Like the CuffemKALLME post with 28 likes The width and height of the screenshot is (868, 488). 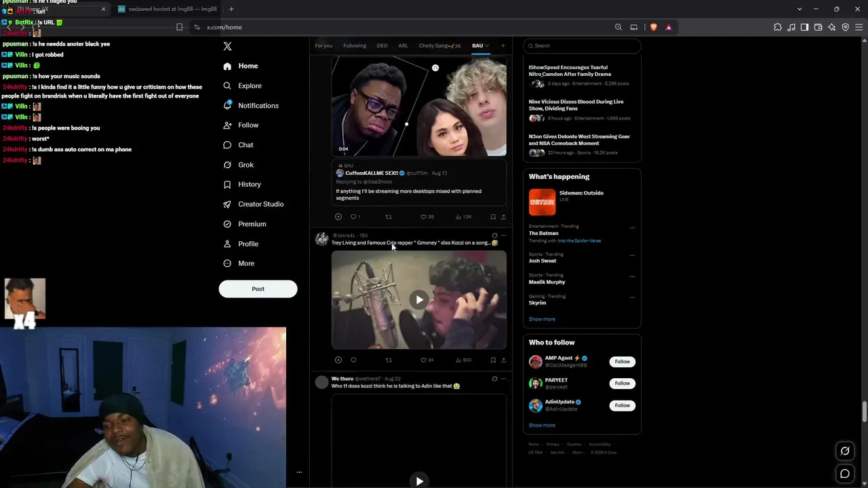(x=427, y=217)
